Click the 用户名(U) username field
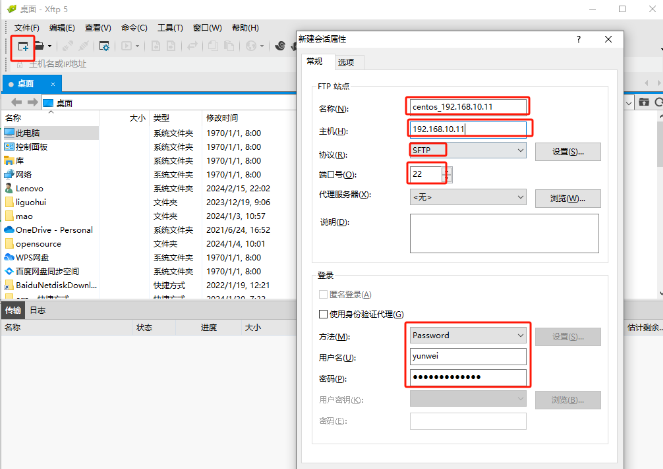This screenshot has height=469, width=663. 468,356
